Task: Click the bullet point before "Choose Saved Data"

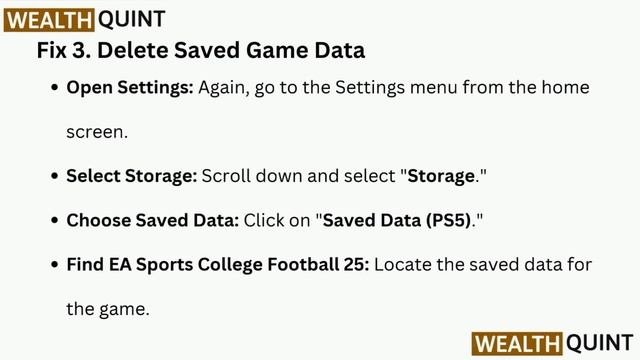Action: [x=55, y=220]
